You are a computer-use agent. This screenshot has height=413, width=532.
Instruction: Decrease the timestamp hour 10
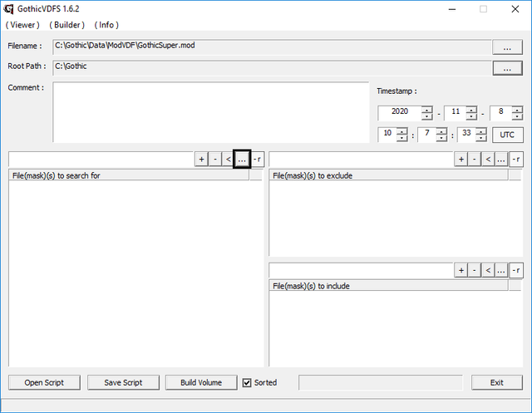point(402,138)
